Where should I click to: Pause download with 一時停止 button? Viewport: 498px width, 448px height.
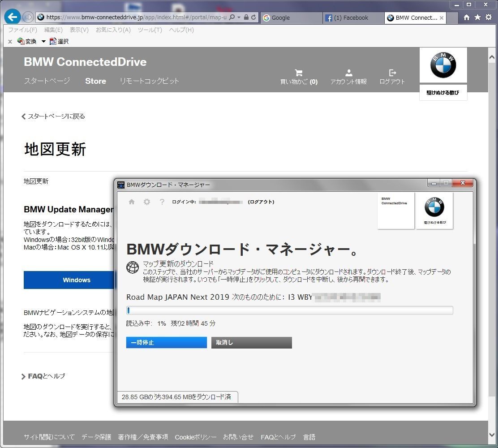click(x=167, y=343)
